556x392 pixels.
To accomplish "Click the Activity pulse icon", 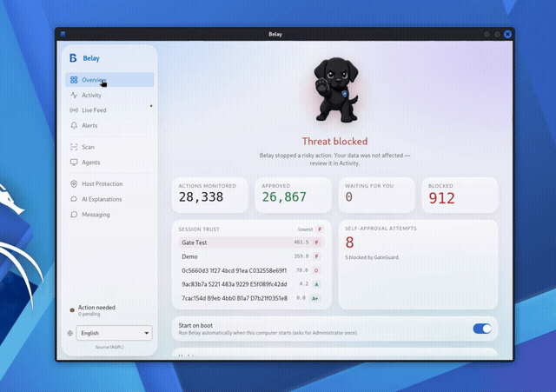I will [x=74, y=95].
